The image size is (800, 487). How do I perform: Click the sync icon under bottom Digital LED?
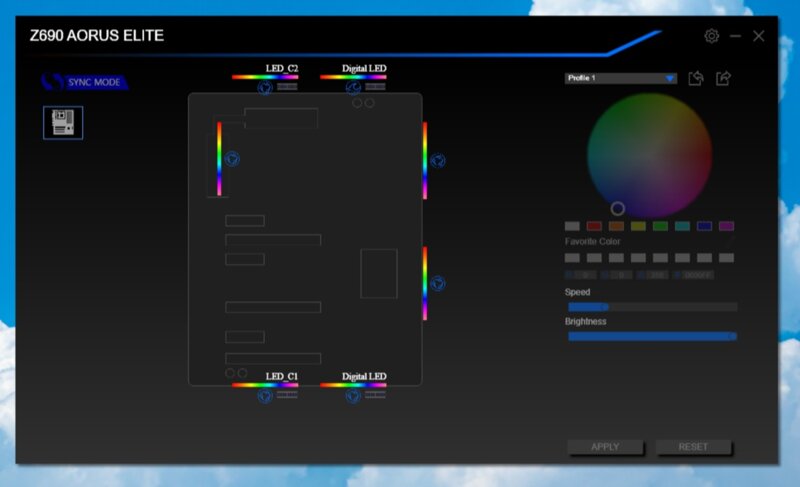point(353,396)
